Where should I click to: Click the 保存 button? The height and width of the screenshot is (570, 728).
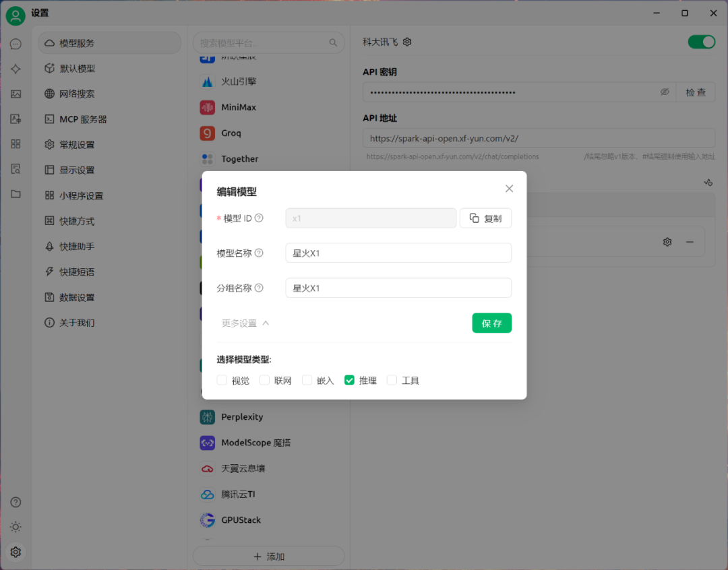[x=491, y=323]
